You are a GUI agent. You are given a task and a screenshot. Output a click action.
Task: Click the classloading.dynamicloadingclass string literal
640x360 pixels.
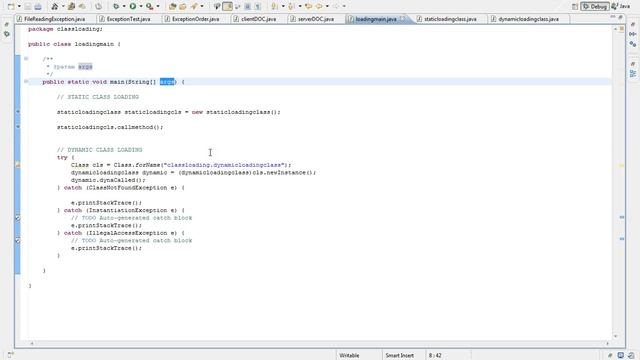tap(224, 165)
